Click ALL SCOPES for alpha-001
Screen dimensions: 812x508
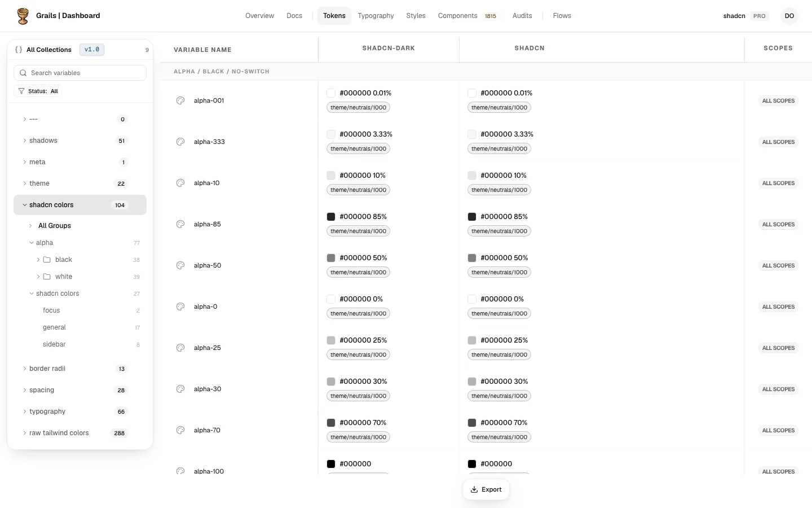(778, 100)
